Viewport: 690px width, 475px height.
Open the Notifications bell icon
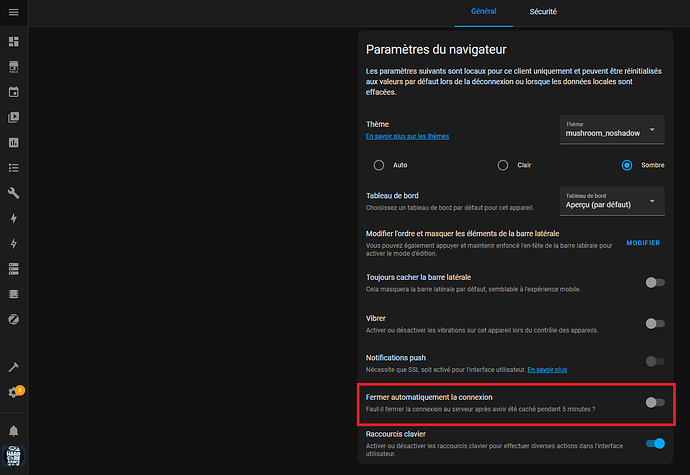pos(14,431)
